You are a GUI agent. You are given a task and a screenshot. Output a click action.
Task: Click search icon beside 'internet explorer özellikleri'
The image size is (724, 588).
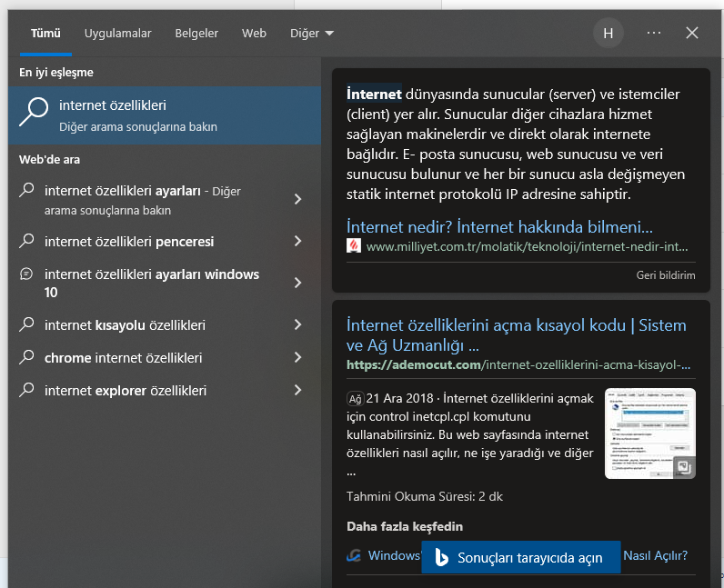pyautogui.click(x=26, y=390)
